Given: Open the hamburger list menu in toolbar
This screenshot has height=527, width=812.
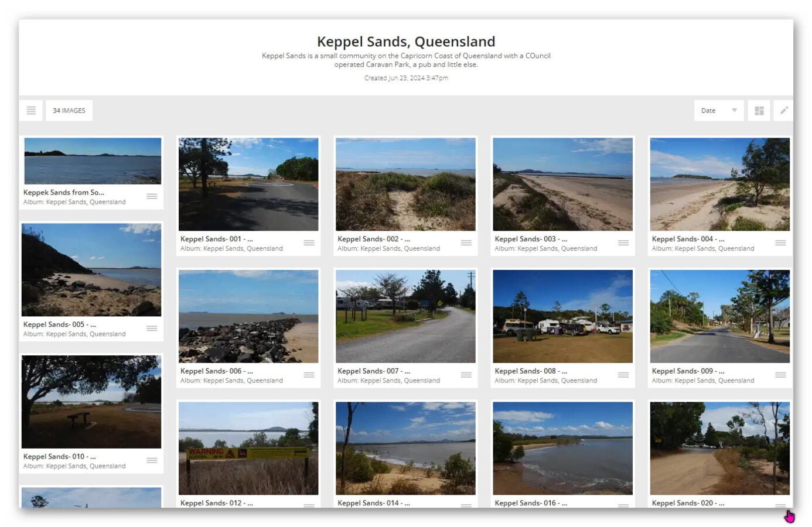Looking at the screenshot, I should point(31,111).
